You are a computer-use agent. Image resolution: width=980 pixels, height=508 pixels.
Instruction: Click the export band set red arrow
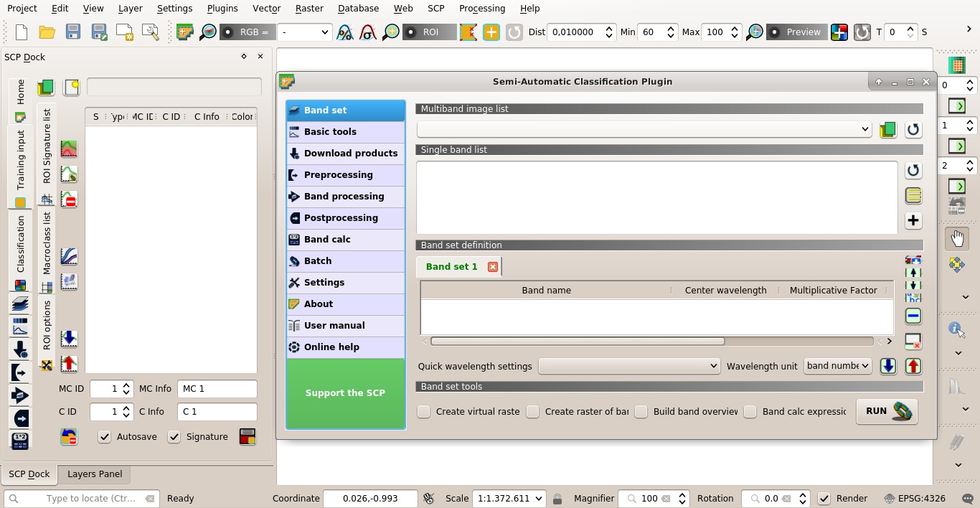(x=913, y=366)
